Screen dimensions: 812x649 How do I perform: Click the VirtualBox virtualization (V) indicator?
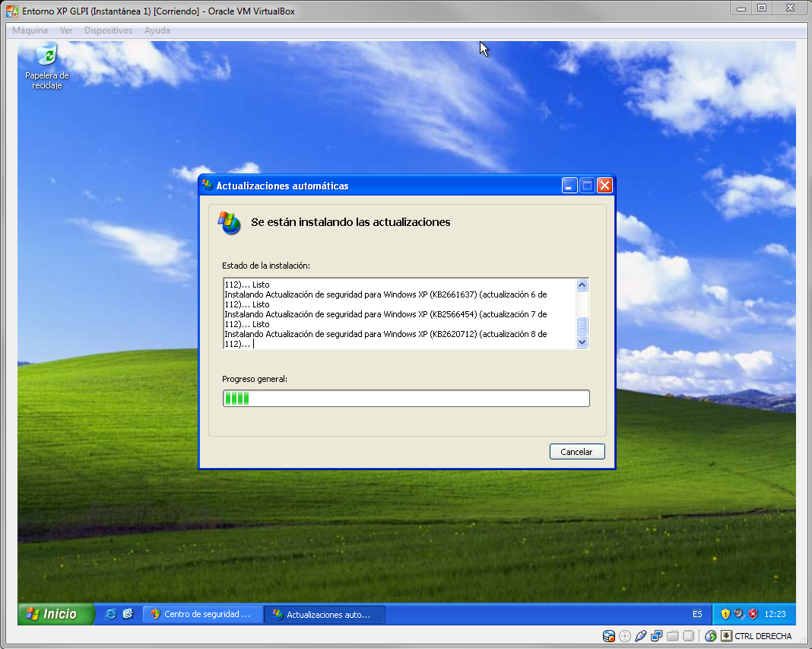click(688, 636)
